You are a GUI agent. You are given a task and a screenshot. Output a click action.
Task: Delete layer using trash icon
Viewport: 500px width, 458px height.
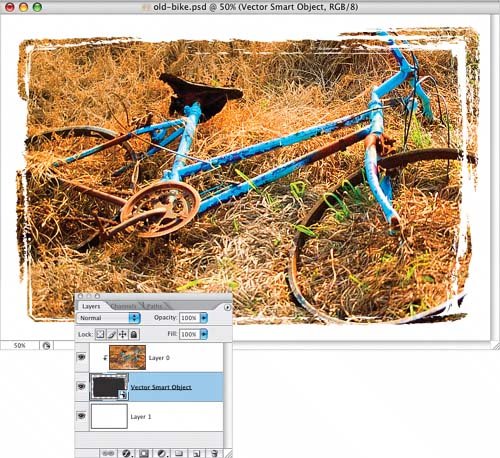tap(214, 453)
